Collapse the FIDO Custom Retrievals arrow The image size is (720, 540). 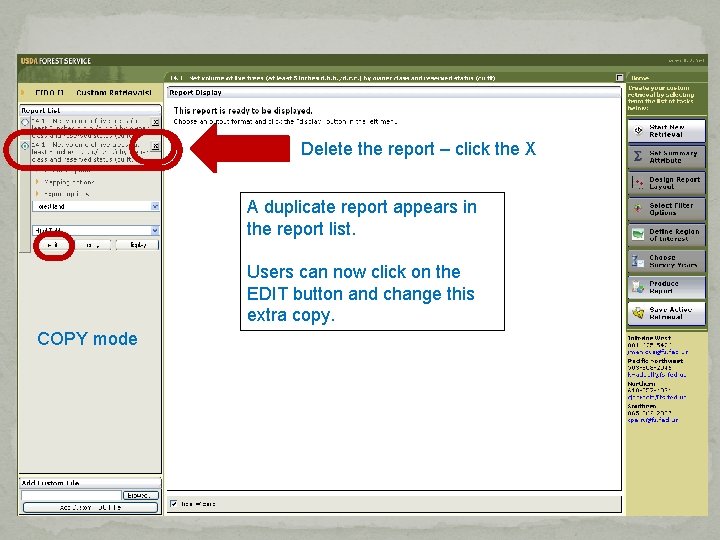click(22, 92)
